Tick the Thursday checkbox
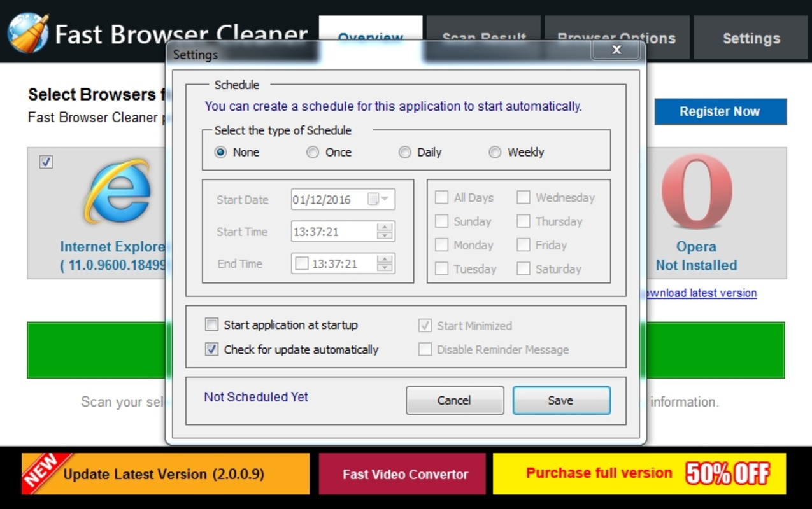 tap(524, 221)
